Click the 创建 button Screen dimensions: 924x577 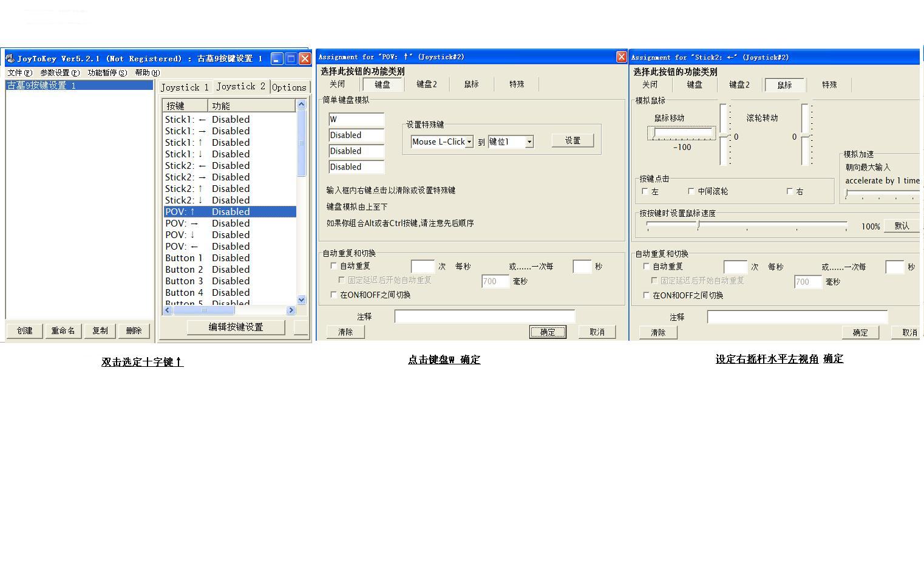(x=25, y=330)
